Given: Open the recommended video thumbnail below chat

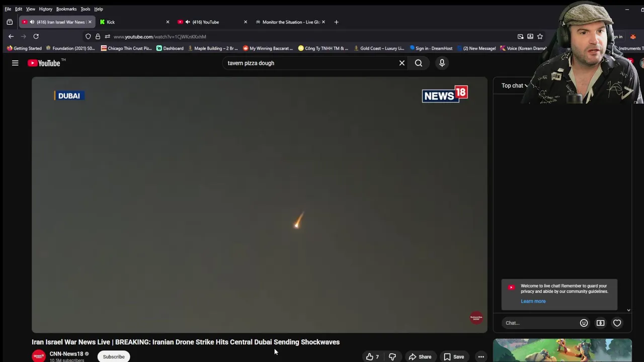Looking at the screenshot, I should pyautogui.click(x=562, y=350).
